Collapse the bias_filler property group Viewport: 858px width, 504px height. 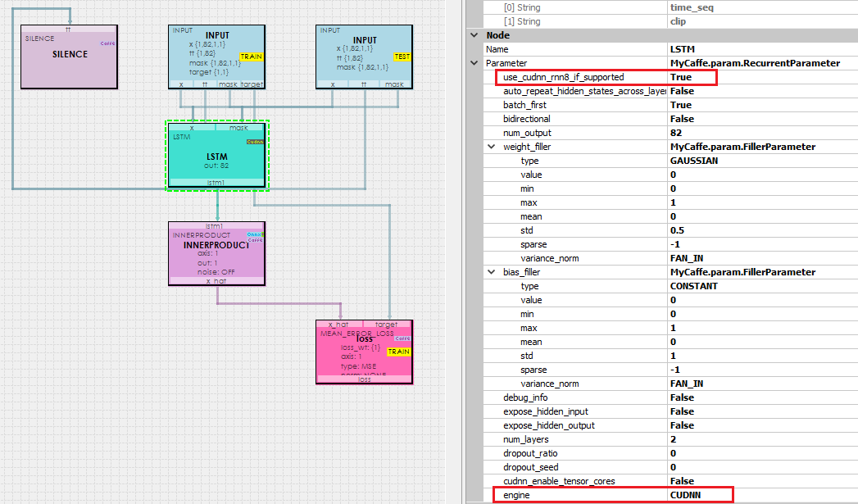point(491,272)
